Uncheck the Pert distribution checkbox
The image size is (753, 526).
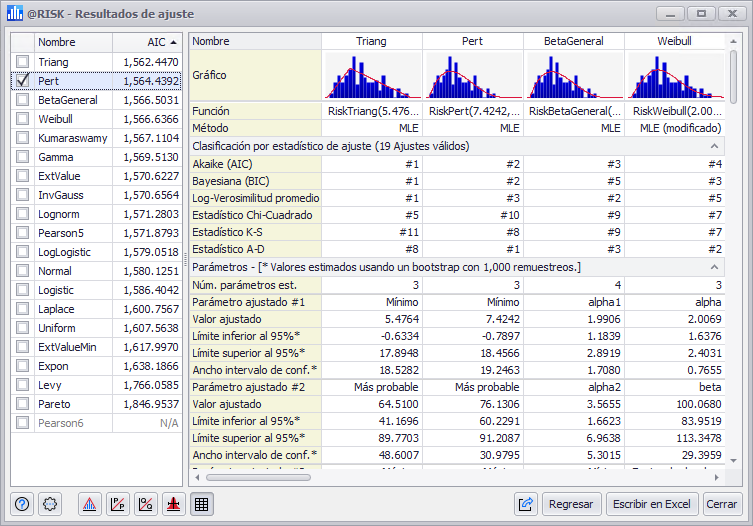click(x=22, y=81)
